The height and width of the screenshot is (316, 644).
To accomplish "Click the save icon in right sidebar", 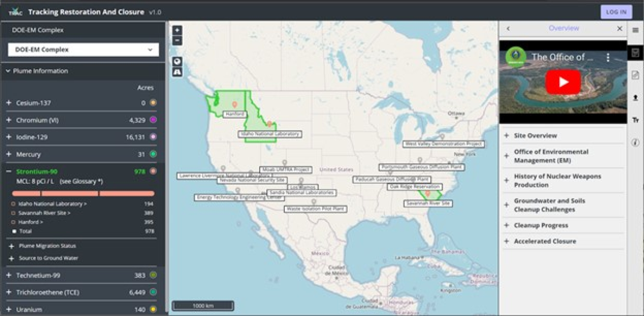I will pyautogui.click(x=635, y=53).
